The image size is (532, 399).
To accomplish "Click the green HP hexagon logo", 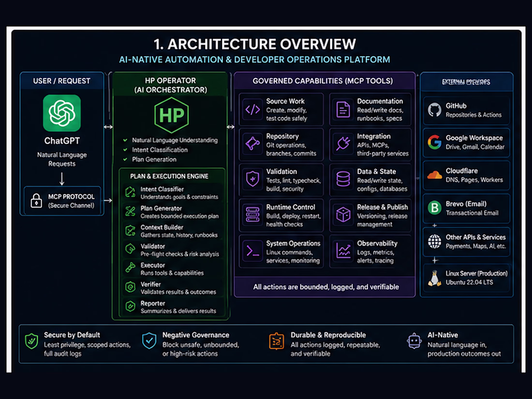I will point(171,115).
